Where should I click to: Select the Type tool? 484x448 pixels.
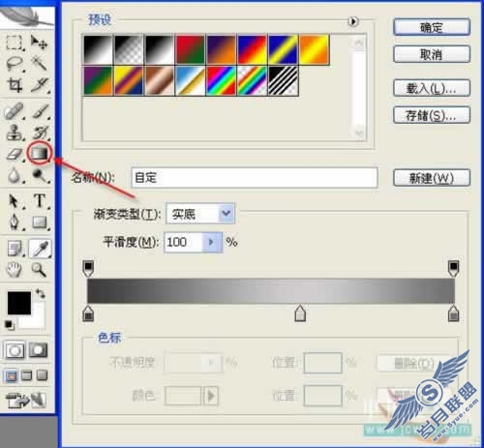[x=40, y=200]
